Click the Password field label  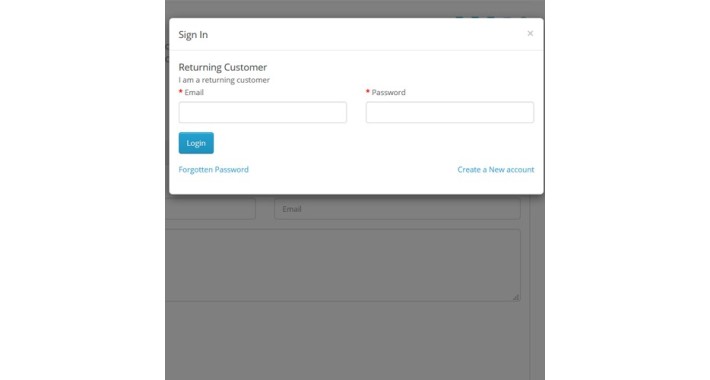pyautogui.click(x=389, y=92)
